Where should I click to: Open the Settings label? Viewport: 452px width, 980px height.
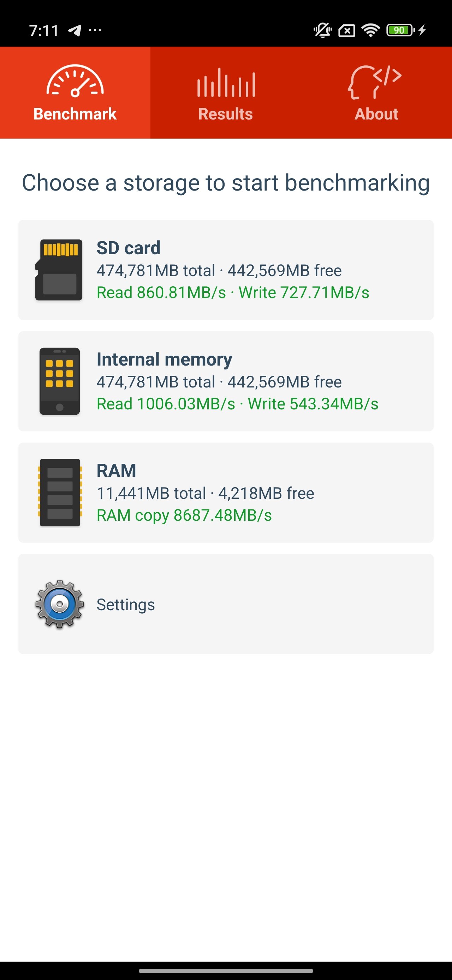(x=126, y=605)
